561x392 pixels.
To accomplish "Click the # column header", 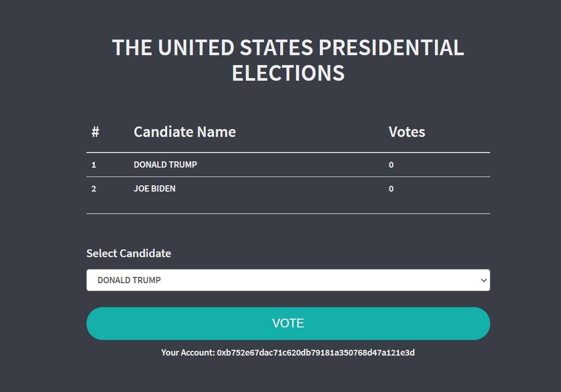I will click(94, 132).
